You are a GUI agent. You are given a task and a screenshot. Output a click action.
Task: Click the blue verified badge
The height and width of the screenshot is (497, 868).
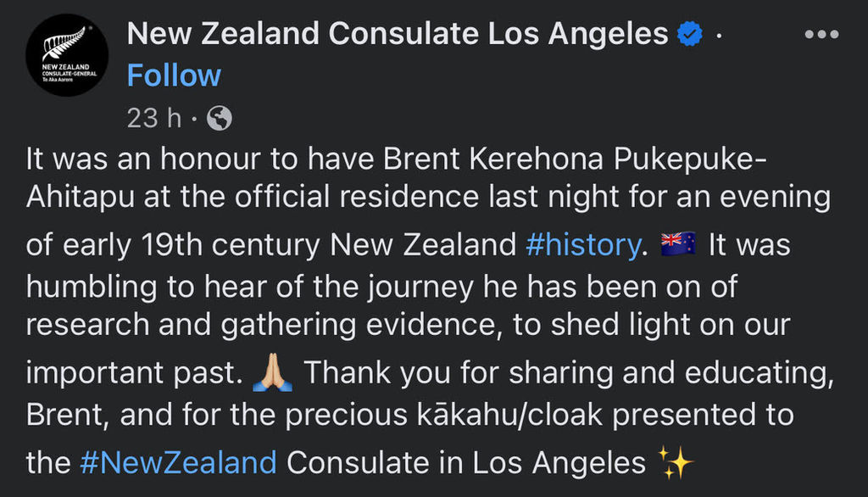(689, 34)
